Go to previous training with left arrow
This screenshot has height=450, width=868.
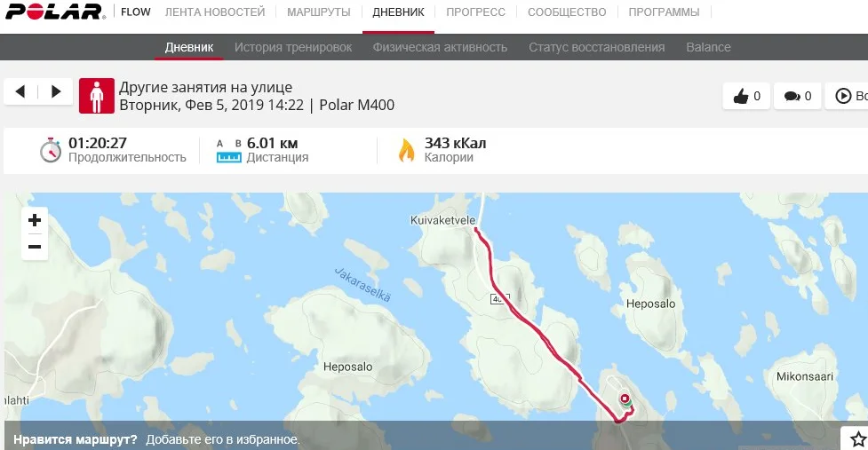tap(20, 91)
